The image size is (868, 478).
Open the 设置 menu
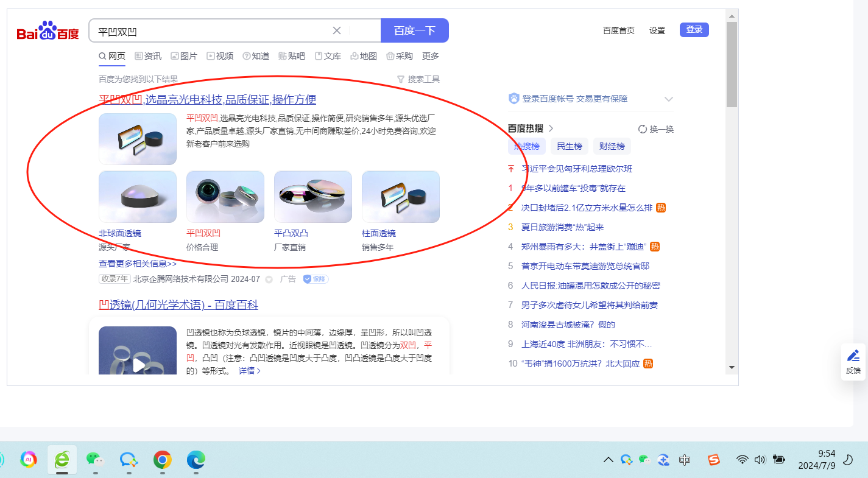point(657,30)
